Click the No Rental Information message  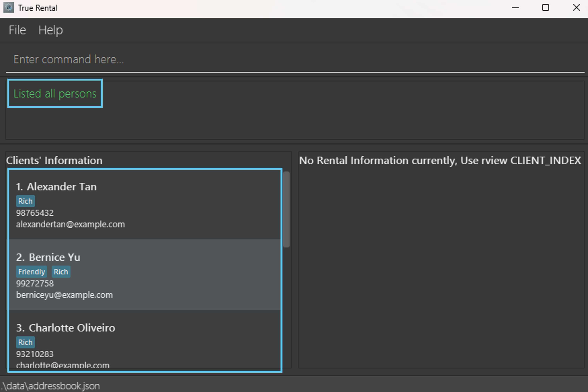[x=440, y=161]
